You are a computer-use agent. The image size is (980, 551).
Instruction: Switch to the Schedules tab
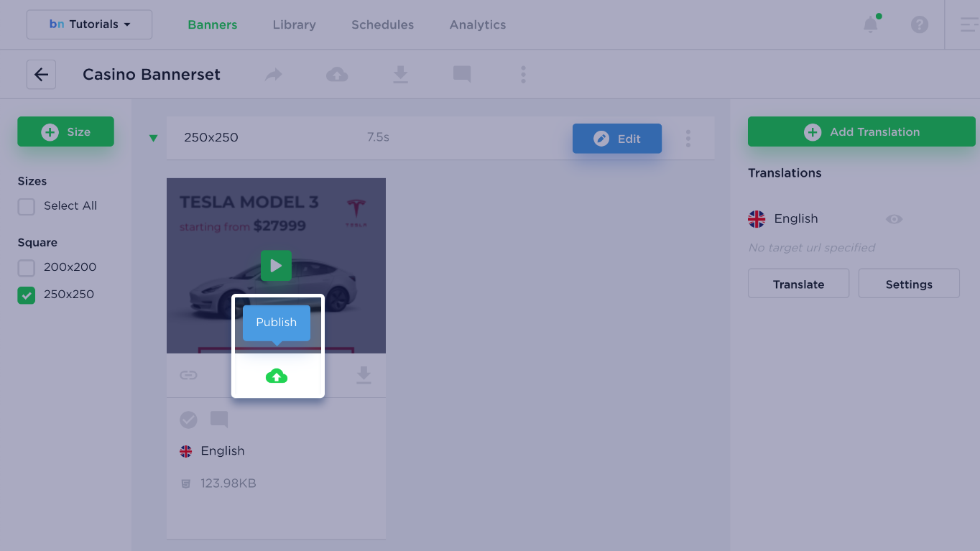(x=382, y=24)
